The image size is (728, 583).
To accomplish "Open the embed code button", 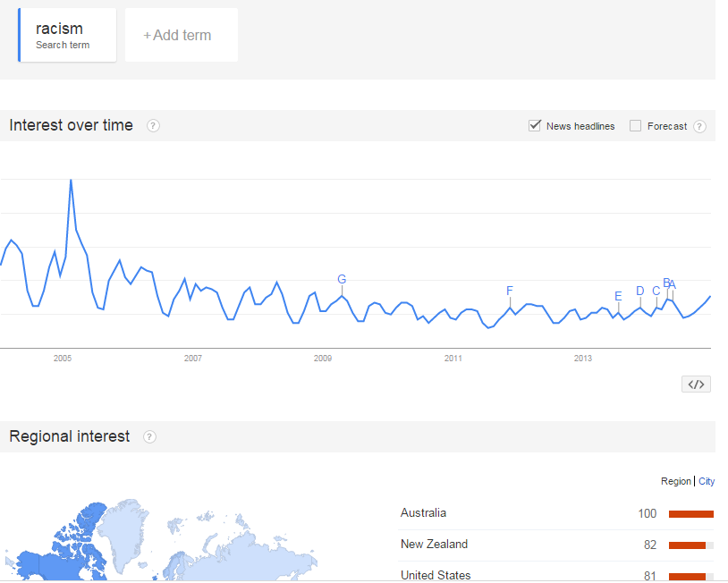I will click(x=696, y=384).
